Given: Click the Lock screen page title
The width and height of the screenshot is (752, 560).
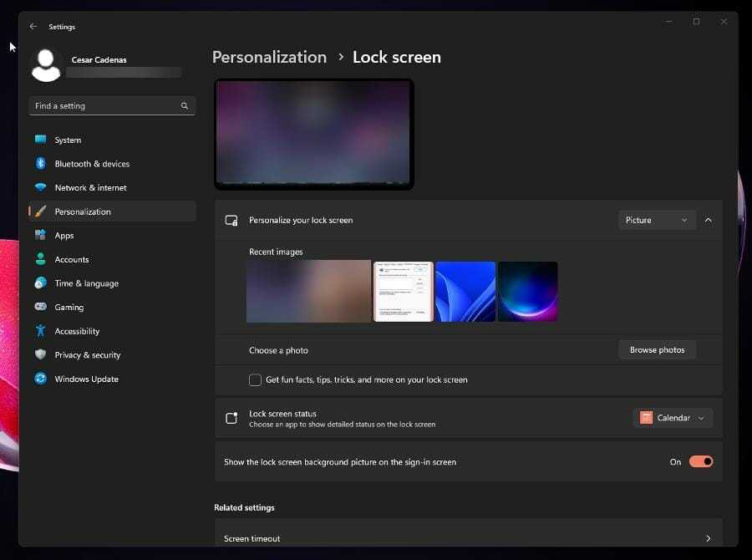Looking at the screenshot, I should click(x=397, y=57).
